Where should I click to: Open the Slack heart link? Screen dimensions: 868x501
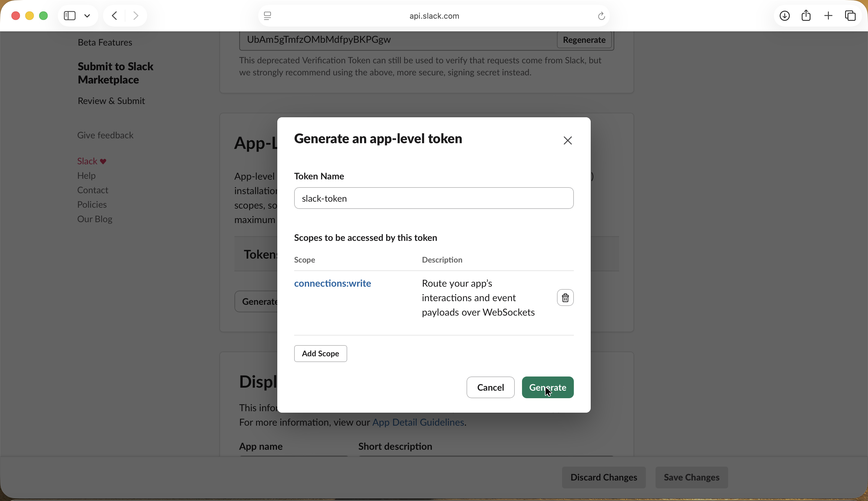pos(92,161)
